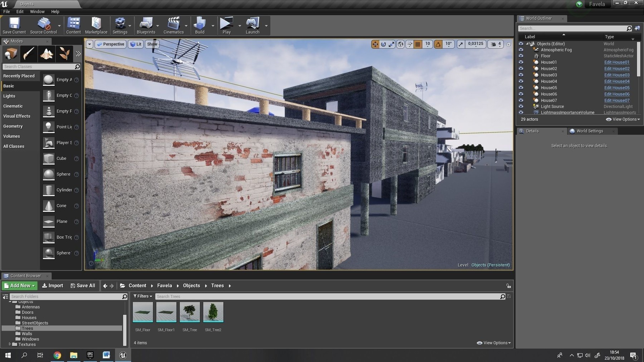
Task: Toggle snap to grid in viewport
Action: [x=418, y=44]
